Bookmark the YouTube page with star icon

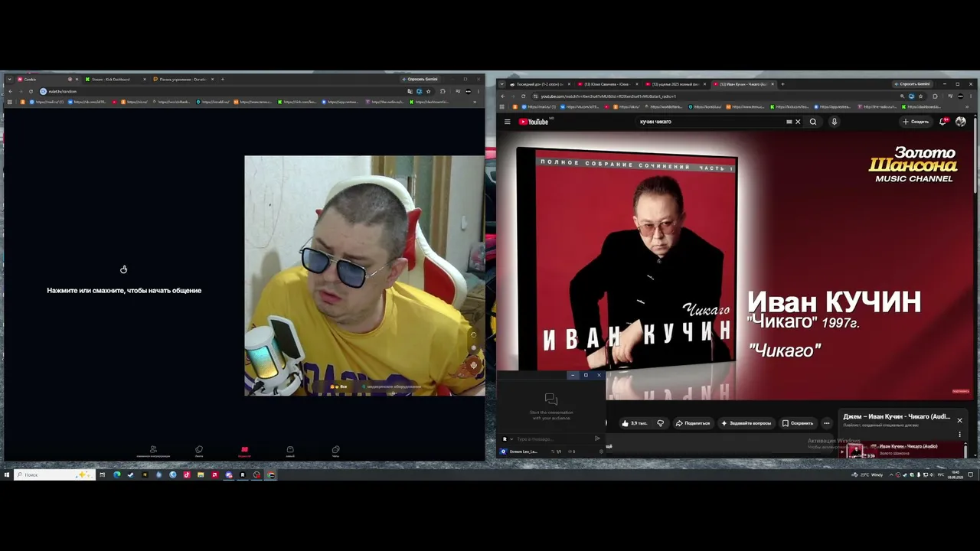920,96
